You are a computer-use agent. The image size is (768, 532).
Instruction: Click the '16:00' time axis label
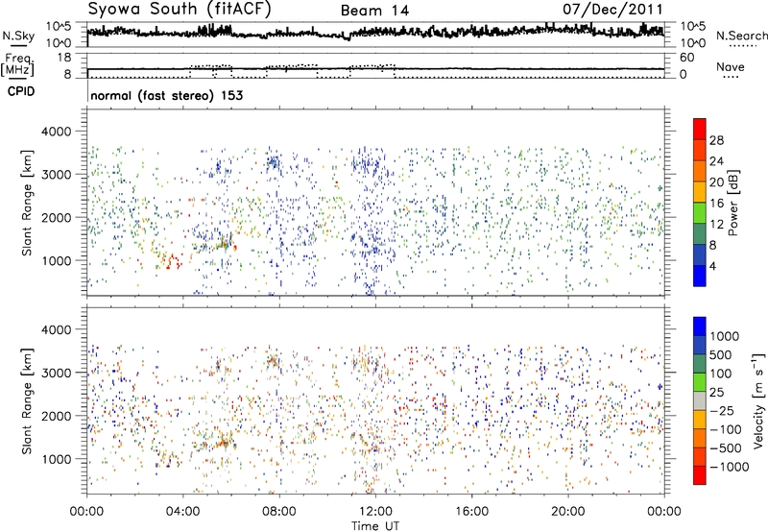click(471, 512)
